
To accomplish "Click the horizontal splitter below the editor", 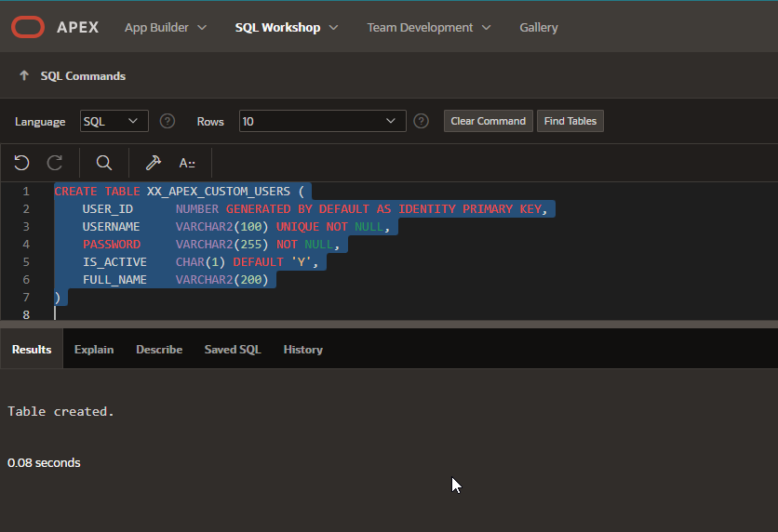I will [389, 324].
